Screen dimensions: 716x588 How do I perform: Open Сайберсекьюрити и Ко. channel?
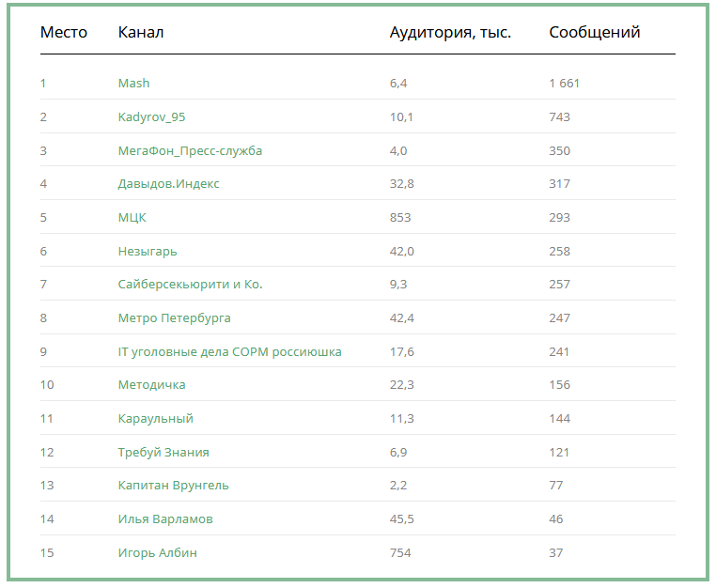pos(190,285)
